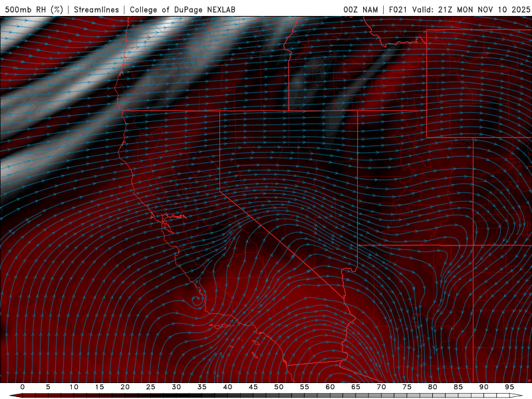The width and height of the screenshot is (532, 399).
Task: Click the colorbar label "90"
Action: pos(483,387)
